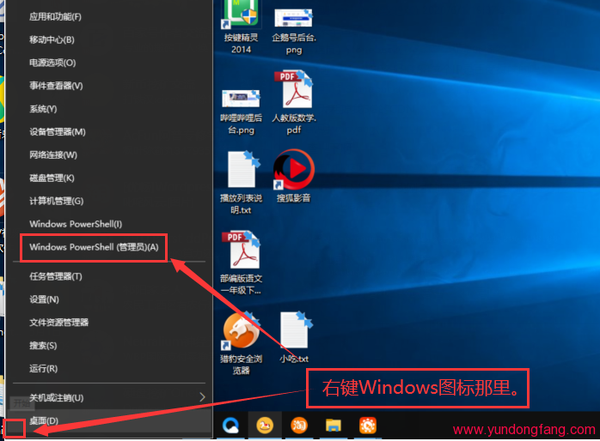This screenshot has height=441, width=600.
Task: Select 文件资源管理器 menu item
Action: click(59, 322)
